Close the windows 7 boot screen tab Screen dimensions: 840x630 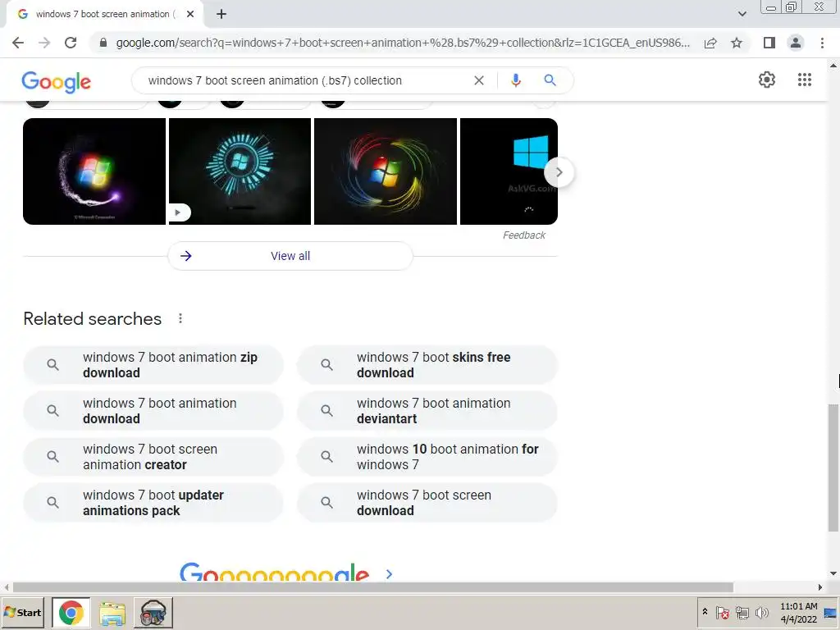190,14
